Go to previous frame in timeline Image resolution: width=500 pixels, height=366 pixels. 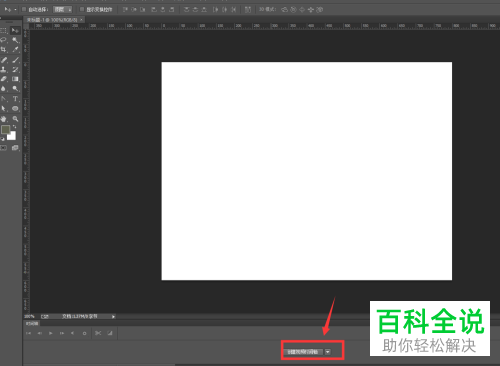pyautogui.click(x=39, y=333)
